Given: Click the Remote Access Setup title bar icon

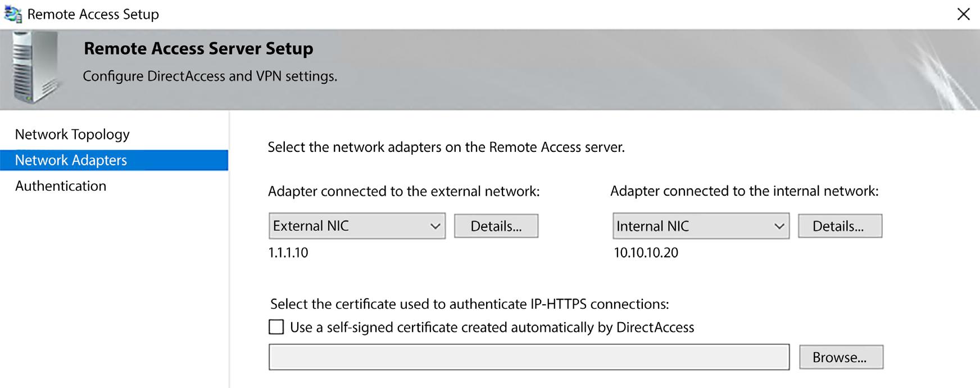Looking at the screenshot, I should pos(12,14).
